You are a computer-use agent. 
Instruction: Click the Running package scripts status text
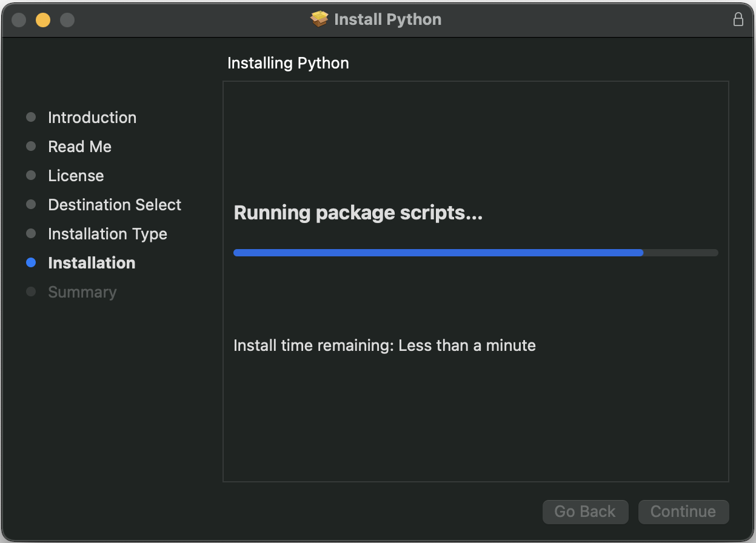point(358,213)
